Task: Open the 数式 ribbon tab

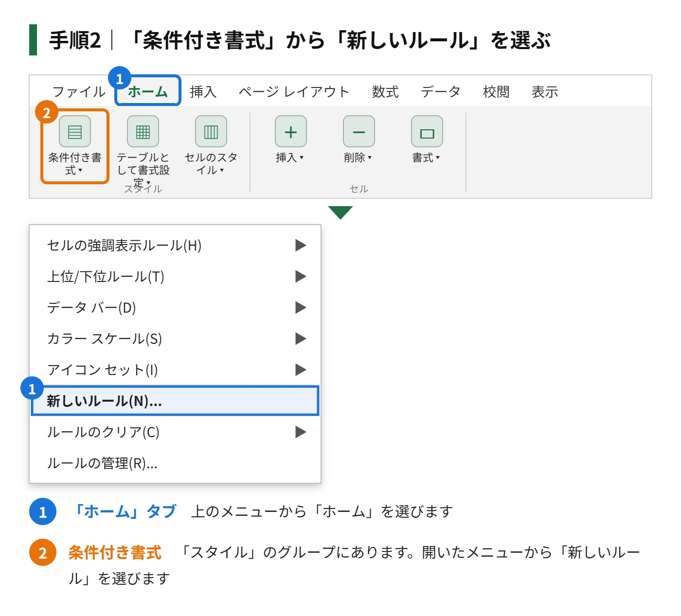Action: coord(385,91)
